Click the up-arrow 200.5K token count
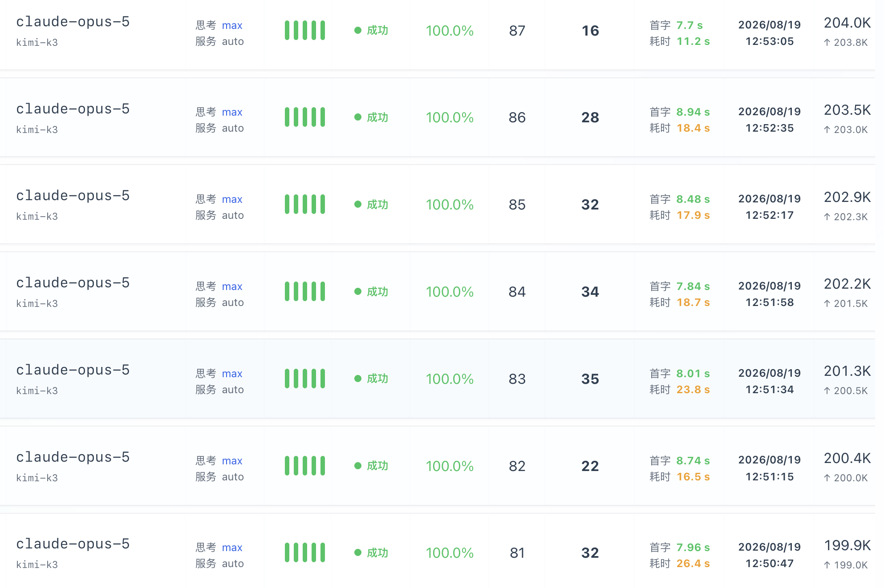 pyautogui.click(x=845, y=391)
